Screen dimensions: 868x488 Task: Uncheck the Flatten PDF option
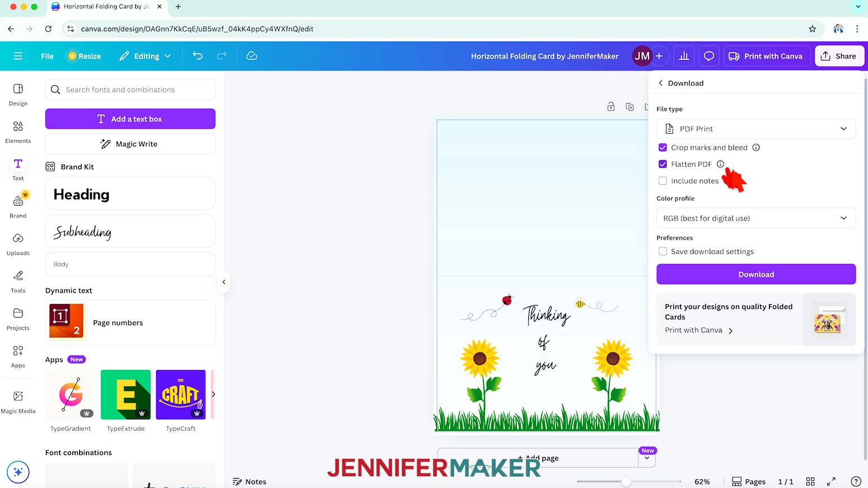pos(663,164)
